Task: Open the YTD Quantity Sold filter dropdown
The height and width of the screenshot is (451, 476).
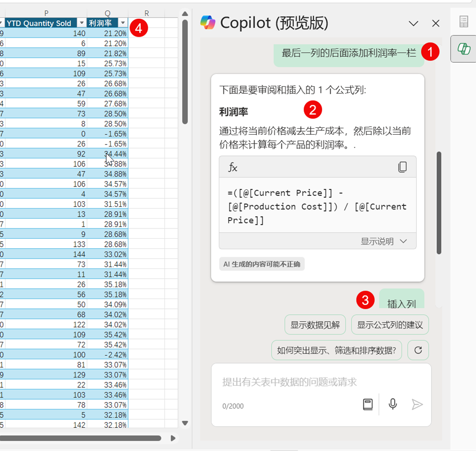Action: pyautogui.click(x=81, y=23)
